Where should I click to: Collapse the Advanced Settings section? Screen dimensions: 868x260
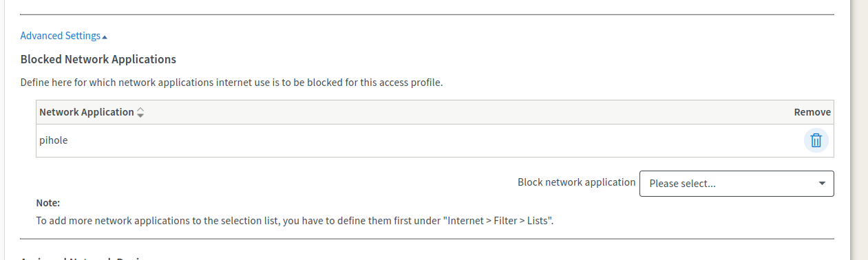63,36
